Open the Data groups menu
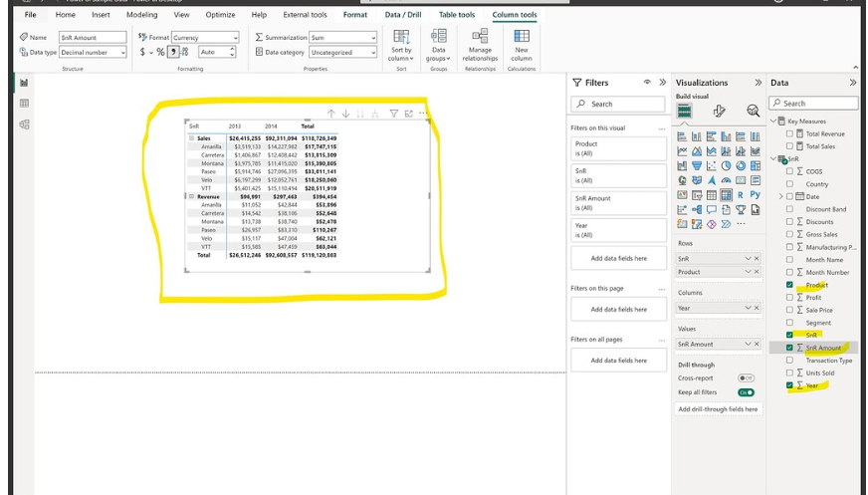 (438, 46)
